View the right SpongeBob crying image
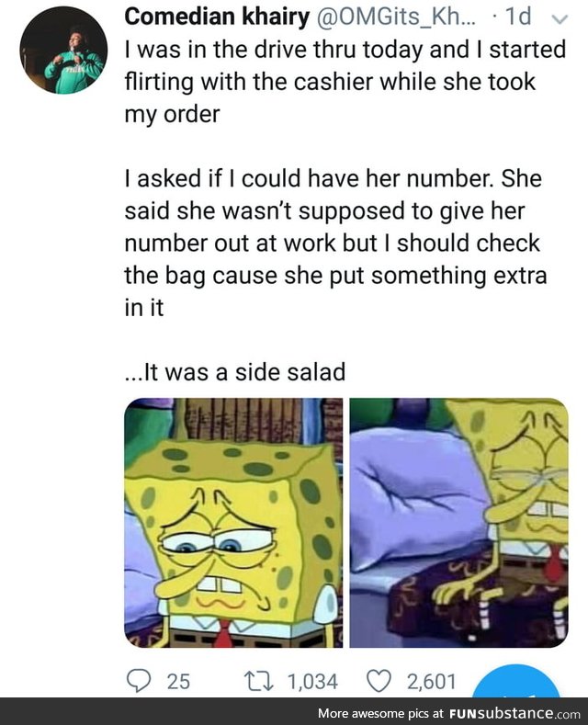The image size is (588, 725). coord(458,523)
